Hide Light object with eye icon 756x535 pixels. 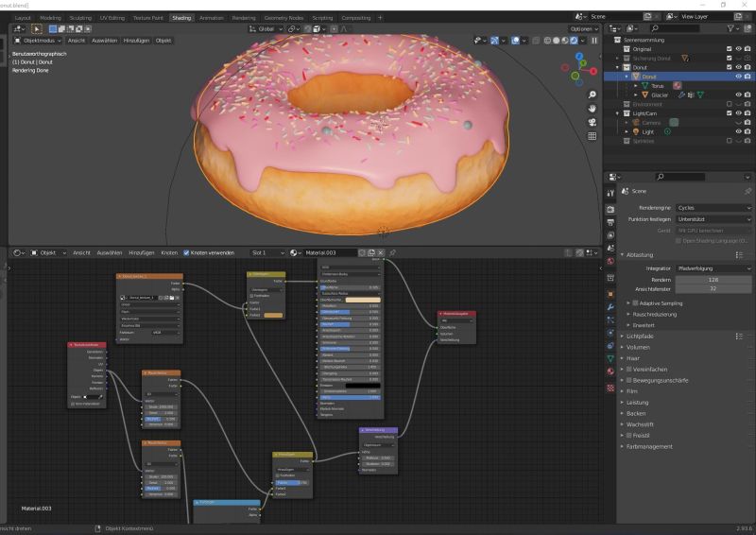tap(738, 131)
